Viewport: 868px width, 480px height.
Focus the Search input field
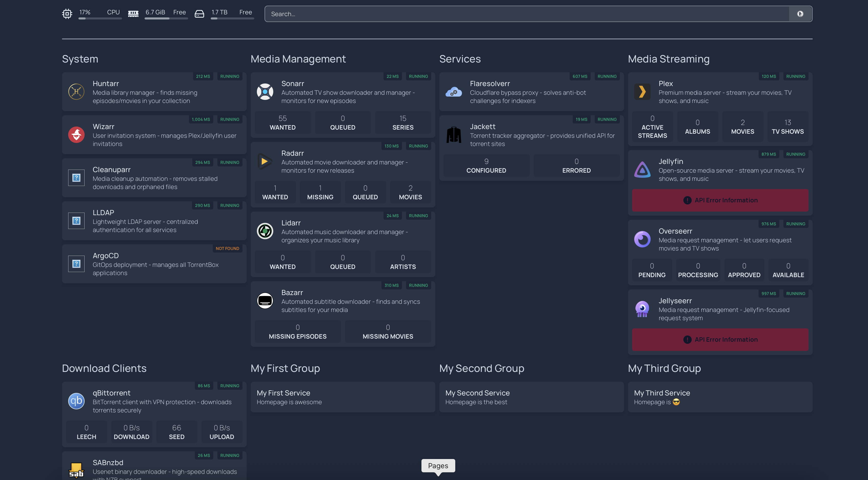[527, 14]
